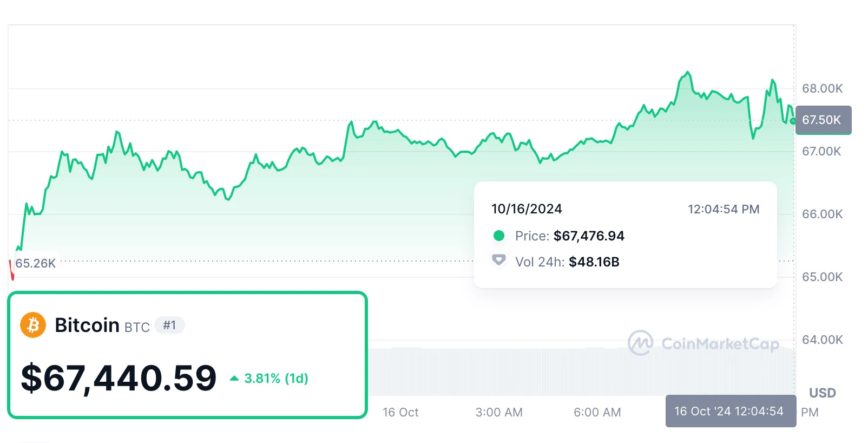Viewport: 868px width, 443px height.
Task: Toggle the 65.26K low price label
Action: [35, 262]
